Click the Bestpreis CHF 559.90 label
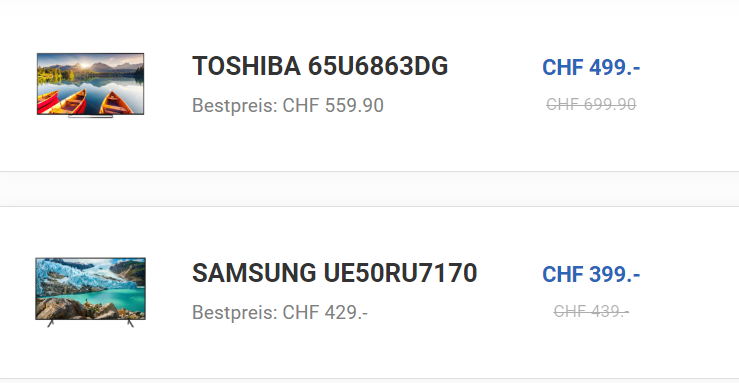Viewport: 739px width, 383px height. [x=287, y=106]
